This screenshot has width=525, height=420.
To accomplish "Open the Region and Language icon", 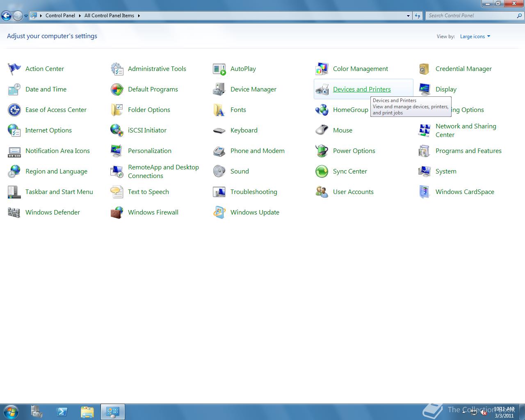I will point(14,171).
